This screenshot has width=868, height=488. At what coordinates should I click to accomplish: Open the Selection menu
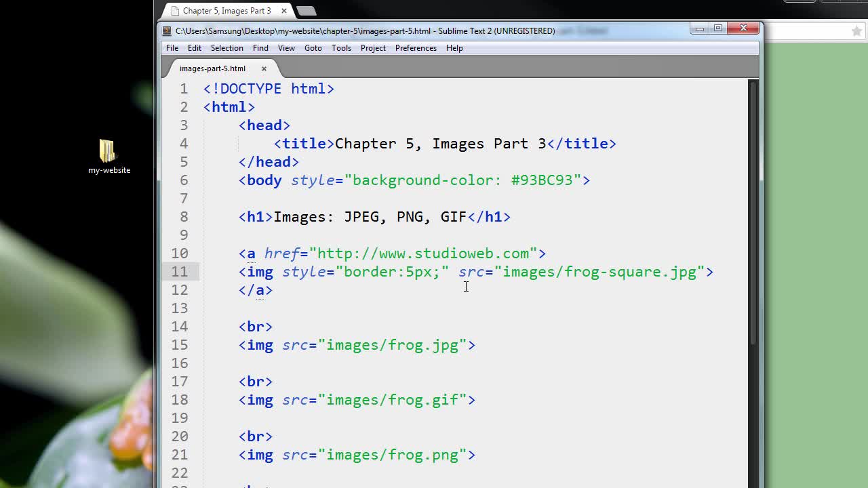point(226,48)
